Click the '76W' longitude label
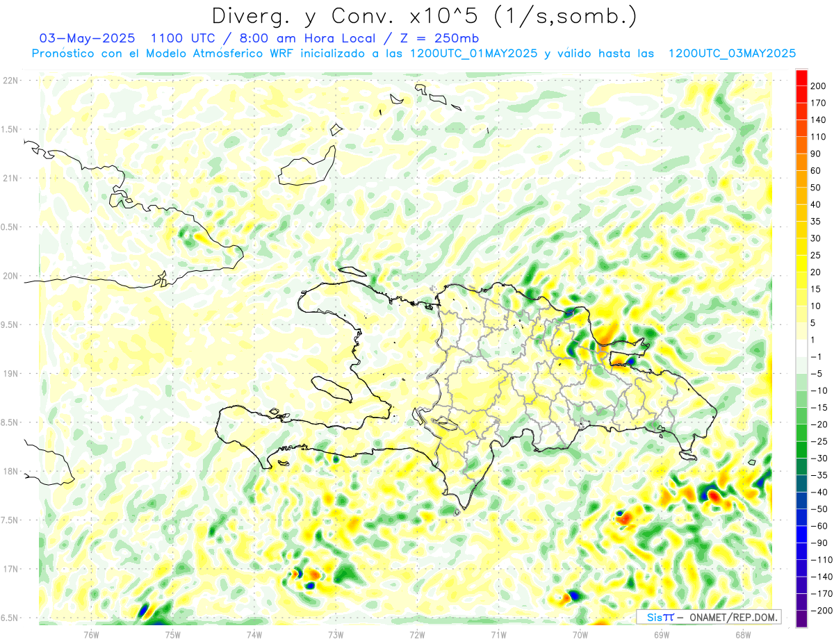Viewport: 834px width, 644px height. [x=91, y=634]
